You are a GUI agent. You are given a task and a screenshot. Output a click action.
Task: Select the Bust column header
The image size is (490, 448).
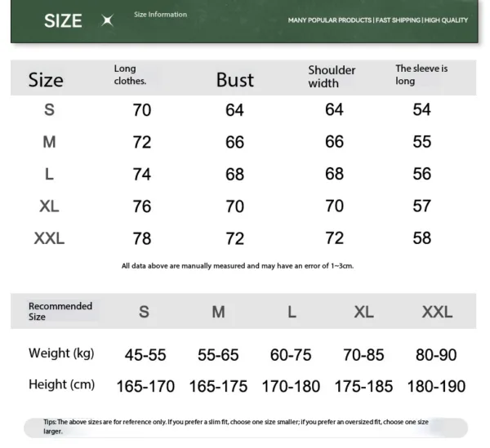tap(234, 79)
